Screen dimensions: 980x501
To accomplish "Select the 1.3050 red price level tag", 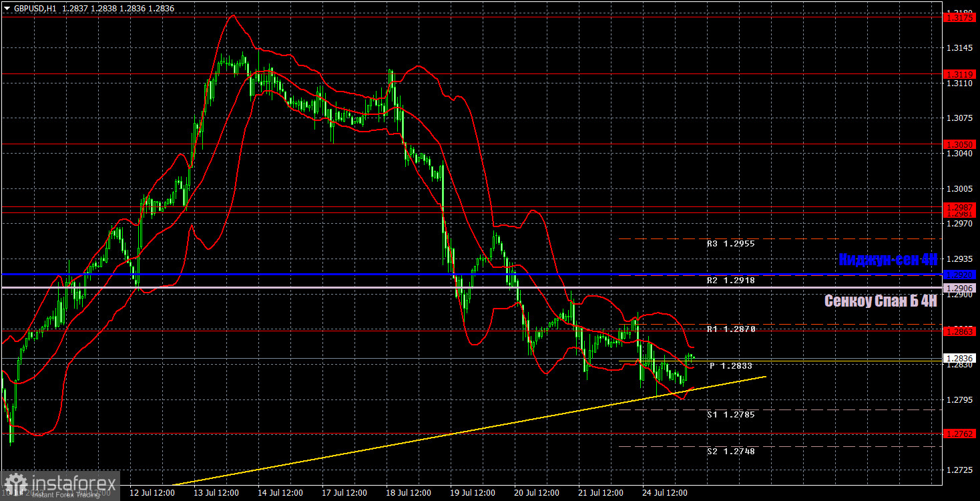I will coord(959,144).
